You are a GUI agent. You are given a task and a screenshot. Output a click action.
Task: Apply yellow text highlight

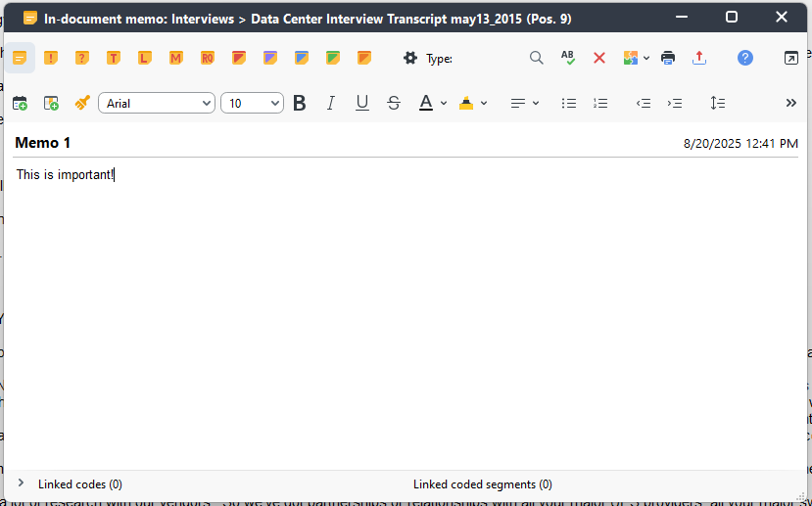pos(466,103)
